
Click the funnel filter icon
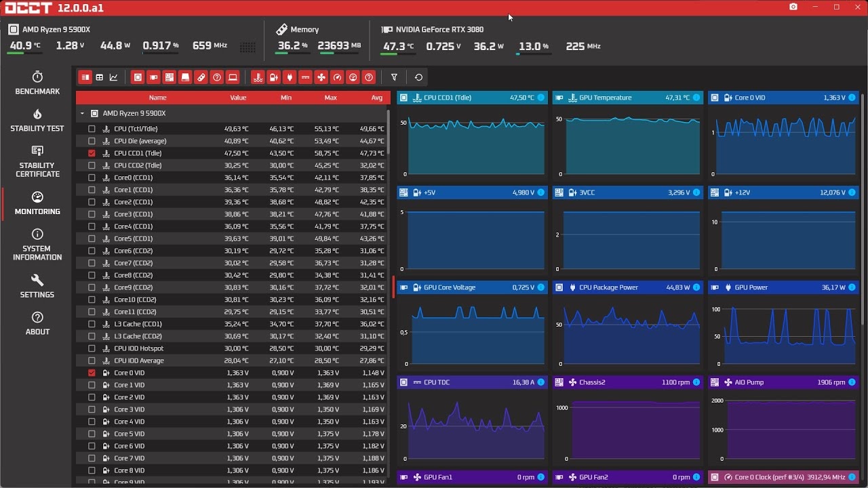click(x=394, y=77)
